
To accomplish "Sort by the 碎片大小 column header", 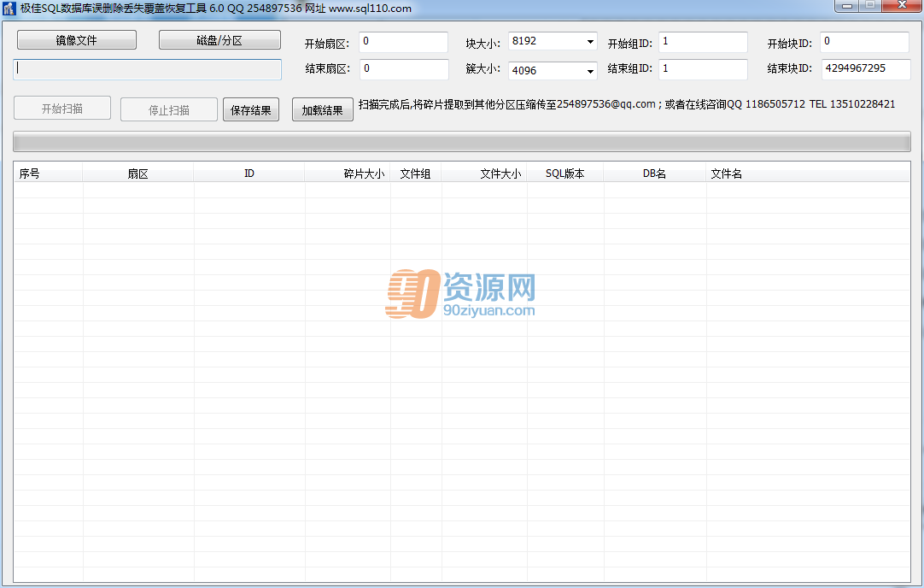I will [x=348, y=173].
